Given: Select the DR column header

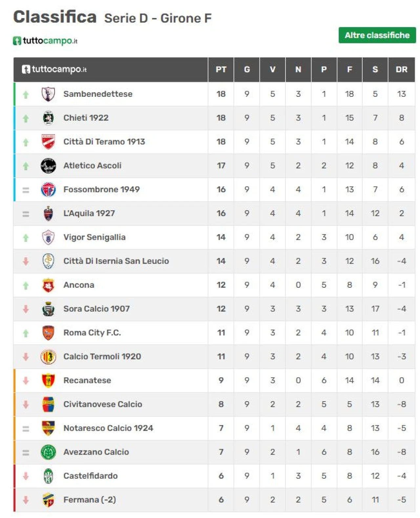Looking at the screenshot, I should tap(402, 70).
